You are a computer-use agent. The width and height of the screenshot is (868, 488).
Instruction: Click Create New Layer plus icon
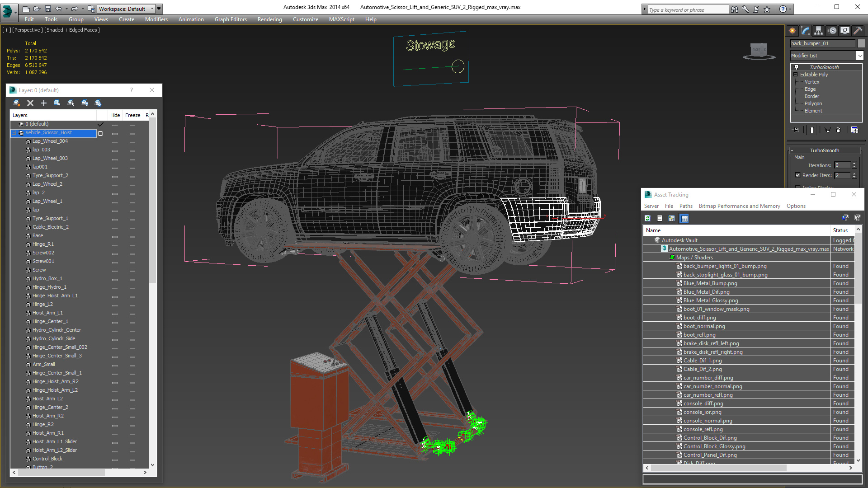point(44,103)
